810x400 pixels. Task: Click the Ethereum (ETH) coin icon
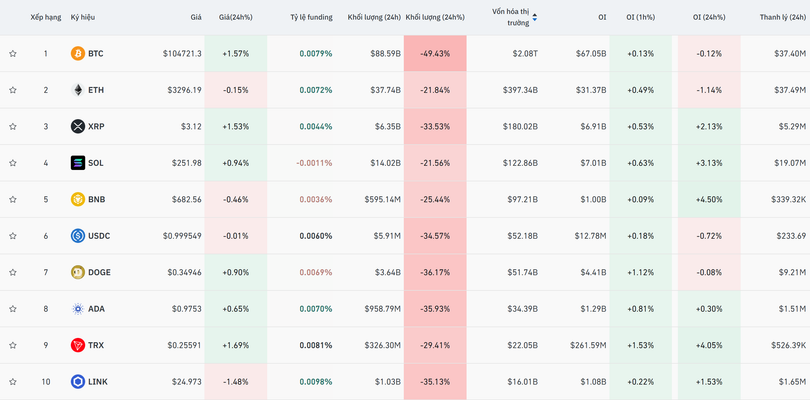tap(78, 90)
